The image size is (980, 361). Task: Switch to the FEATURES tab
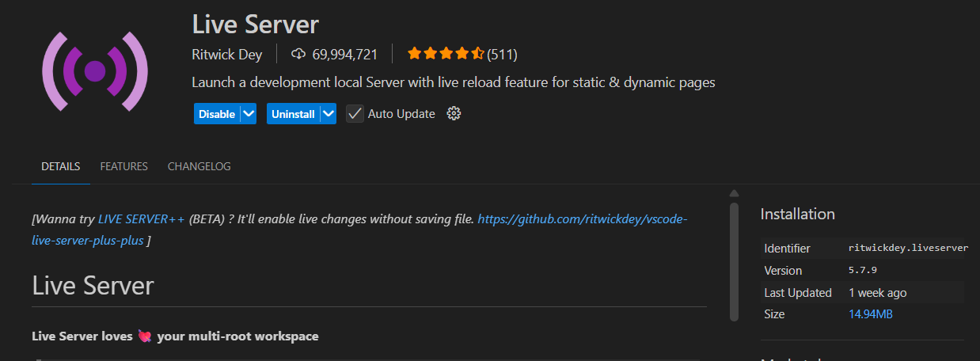pyautogui.click(x=123, y=166)
